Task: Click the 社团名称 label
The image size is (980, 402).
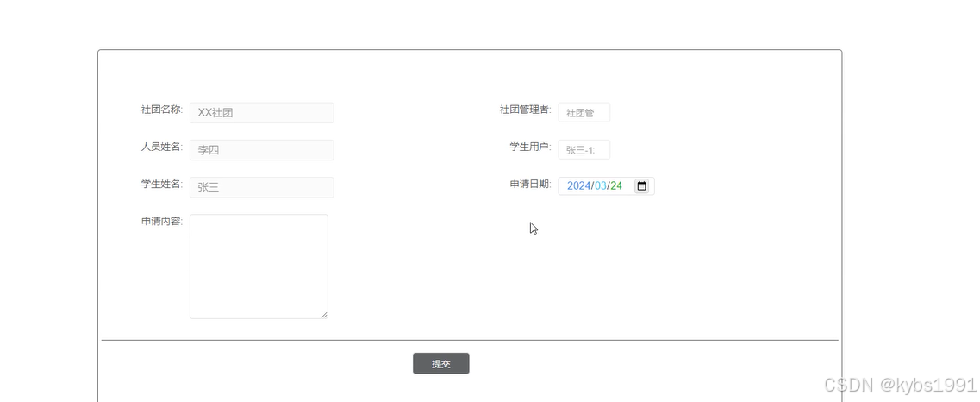Action: pos(162,110)
